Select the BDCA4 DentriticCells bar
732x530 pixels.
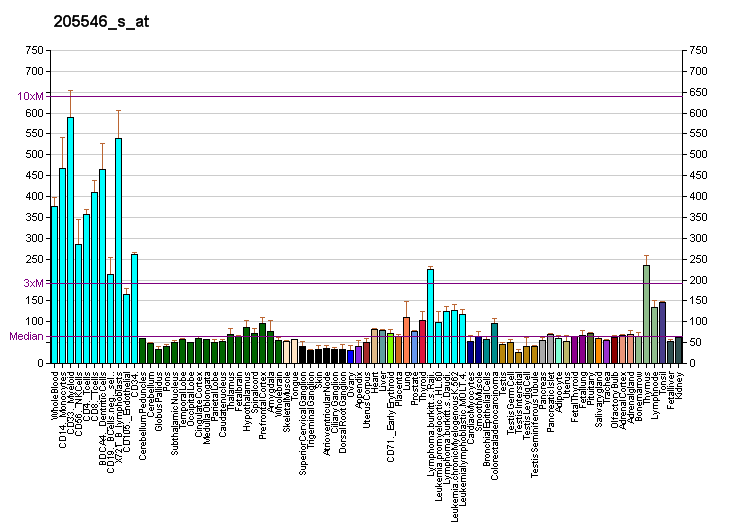(x=103, y=266)
